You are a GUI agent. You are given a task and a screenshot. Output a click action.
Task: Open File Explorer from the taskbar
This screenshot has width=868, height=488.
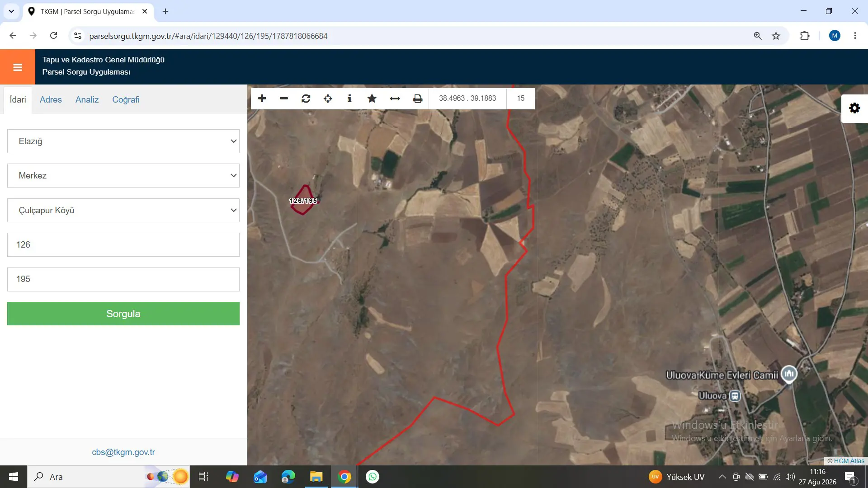coord(316,477)
